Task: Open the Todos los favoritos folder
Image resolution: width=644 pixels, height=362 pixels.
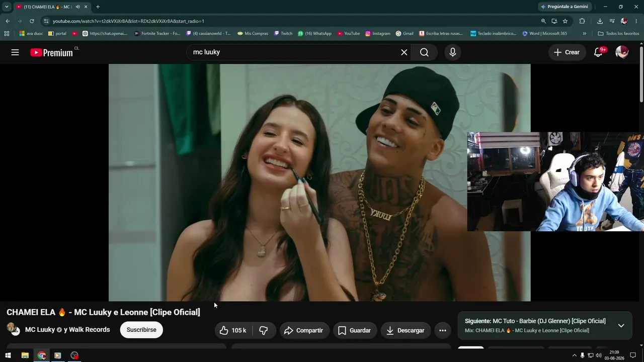Action: (x=618, y=34)
